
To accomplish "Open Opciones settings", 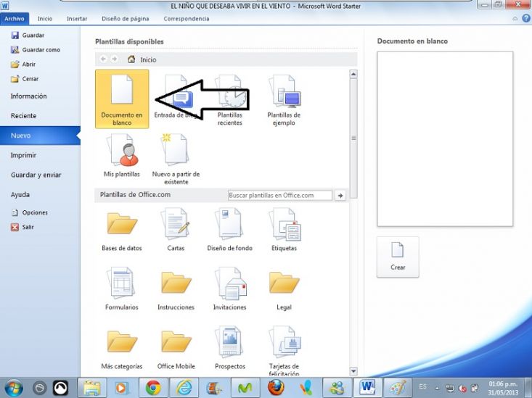I will (x=30, y=212).
